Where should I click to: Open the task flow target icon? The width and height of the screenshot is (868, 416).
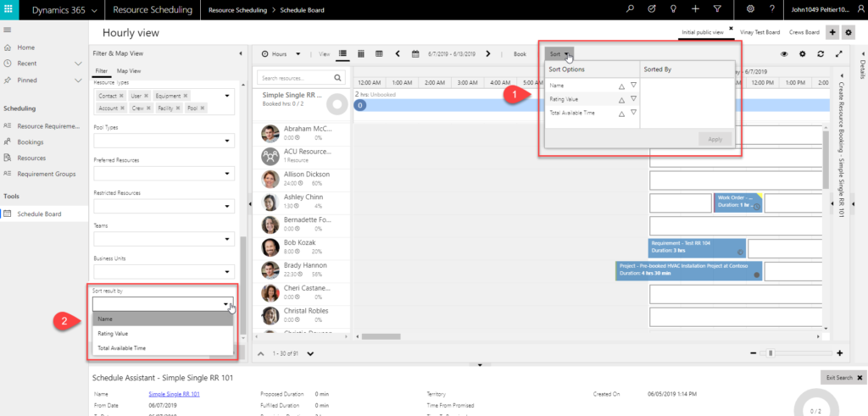[x=652, y=8]
